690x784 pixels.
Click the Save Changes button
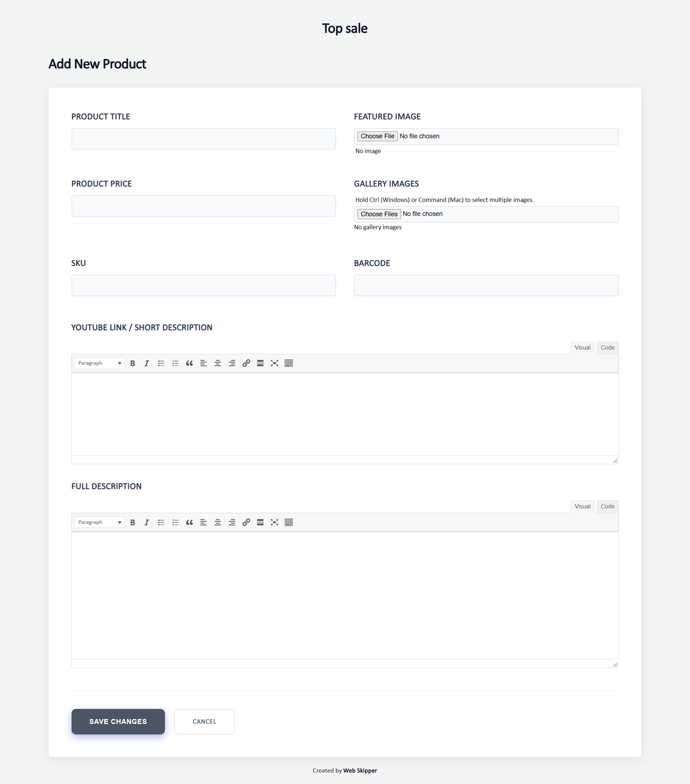(118, 721)
